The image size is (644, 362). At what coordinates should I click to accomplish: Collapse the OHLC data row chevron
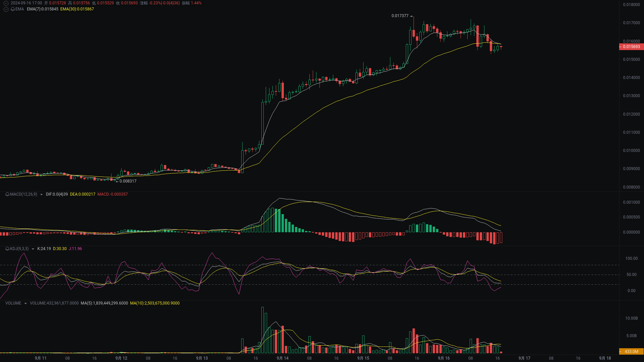(6, 3)
